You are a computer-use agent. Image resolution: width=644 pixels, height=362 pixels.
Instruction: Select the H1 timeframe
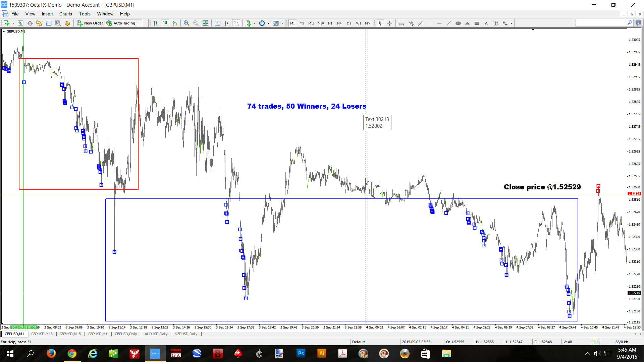(x=330, y=23)
